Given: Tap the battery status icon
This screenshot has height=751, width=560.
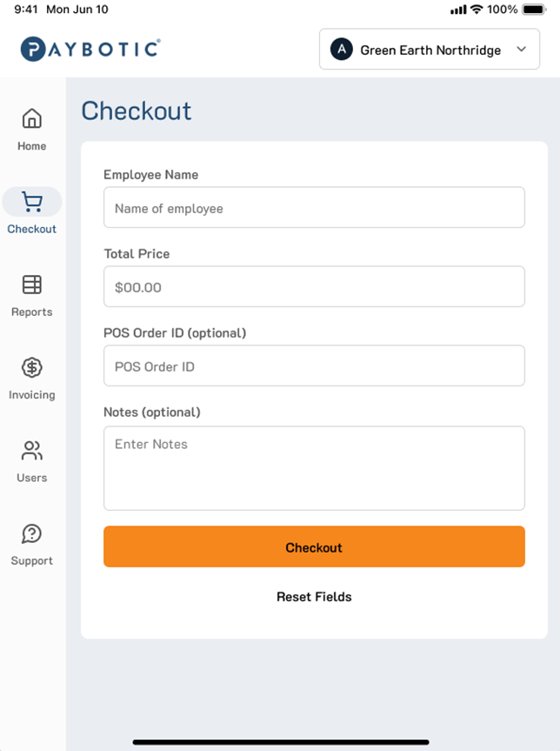Looking at the screenshot, I should (x=535, y=10).
